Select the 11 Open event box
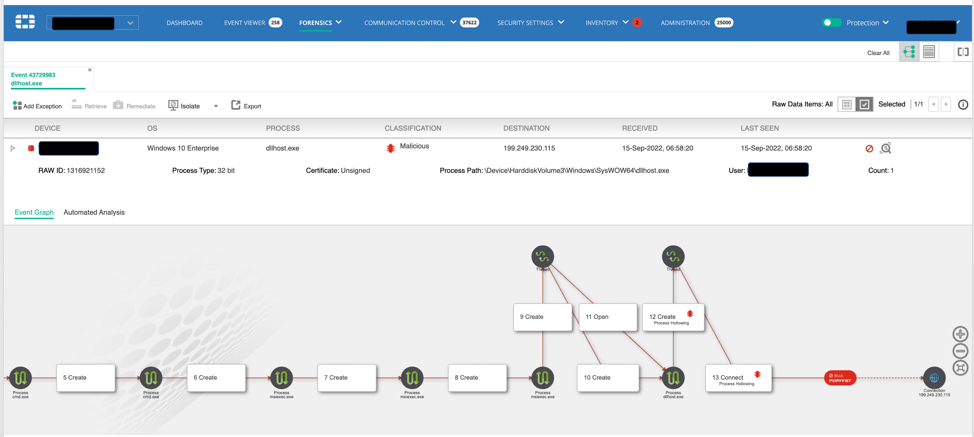Screen dimensions: 974x437 (609, 317)
